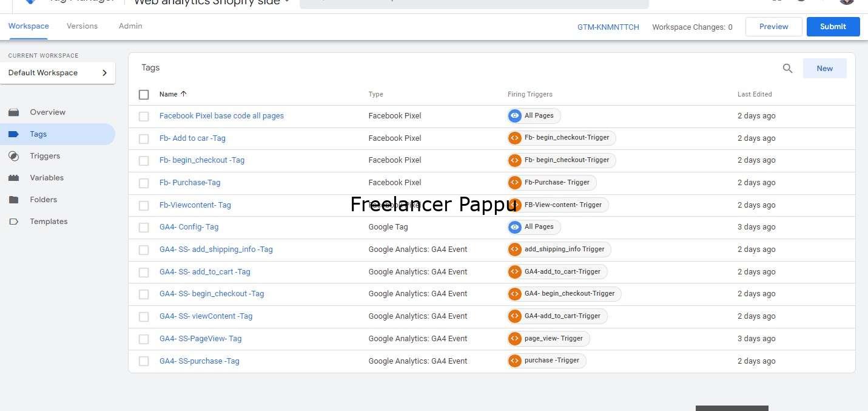Open Templates in the sidebar

pyautogui.click(x=49, y=222)
